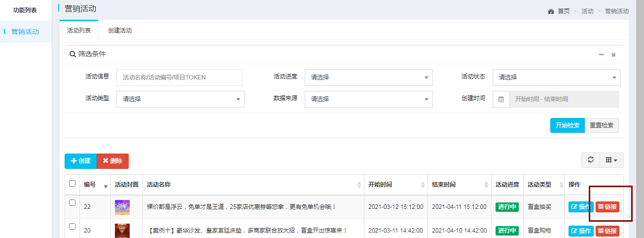Click the dashboard icon next to 首页
Viewport: 644px width, 238px height.
pos(551,11)
